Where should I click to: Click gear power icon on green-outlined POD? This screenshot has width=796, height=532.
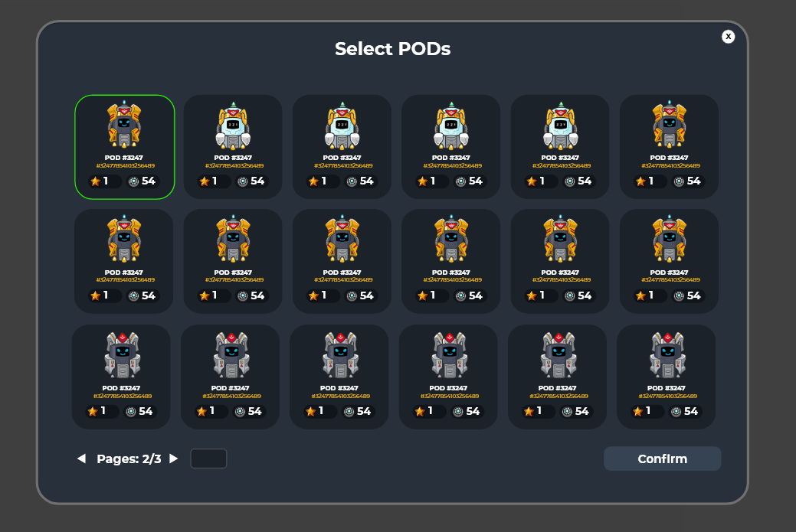coord(133,181)
